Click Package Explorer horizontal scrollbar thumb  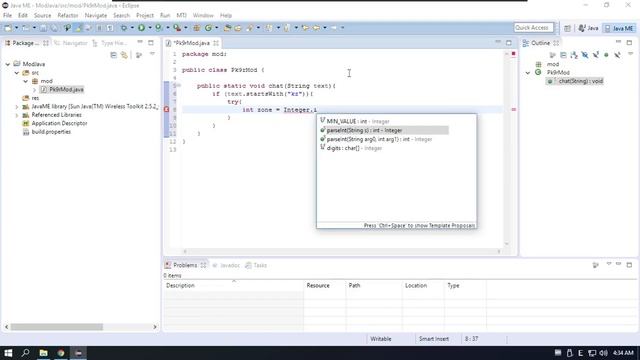coord(57,327)
